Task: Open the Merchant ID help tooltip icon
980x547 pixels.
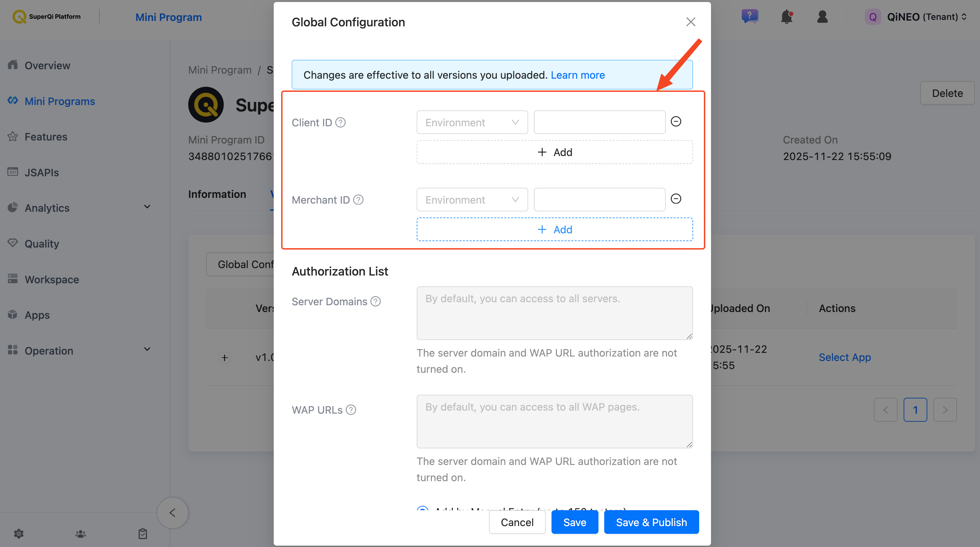Action: point(358,200)
